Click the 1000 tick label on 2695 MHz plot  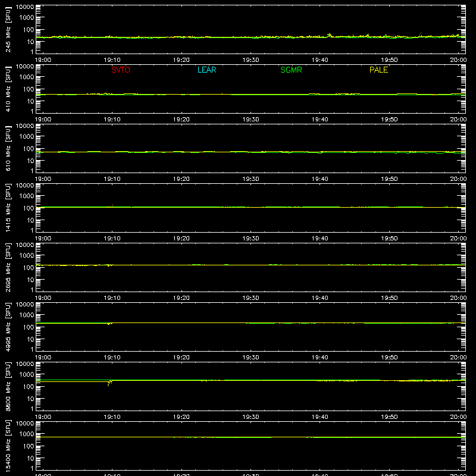[27, 256]
